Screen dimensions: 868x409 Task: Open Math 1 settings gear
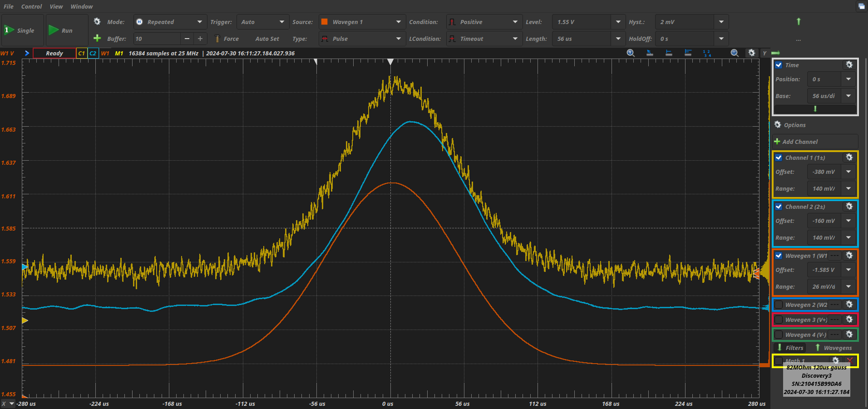835,360
